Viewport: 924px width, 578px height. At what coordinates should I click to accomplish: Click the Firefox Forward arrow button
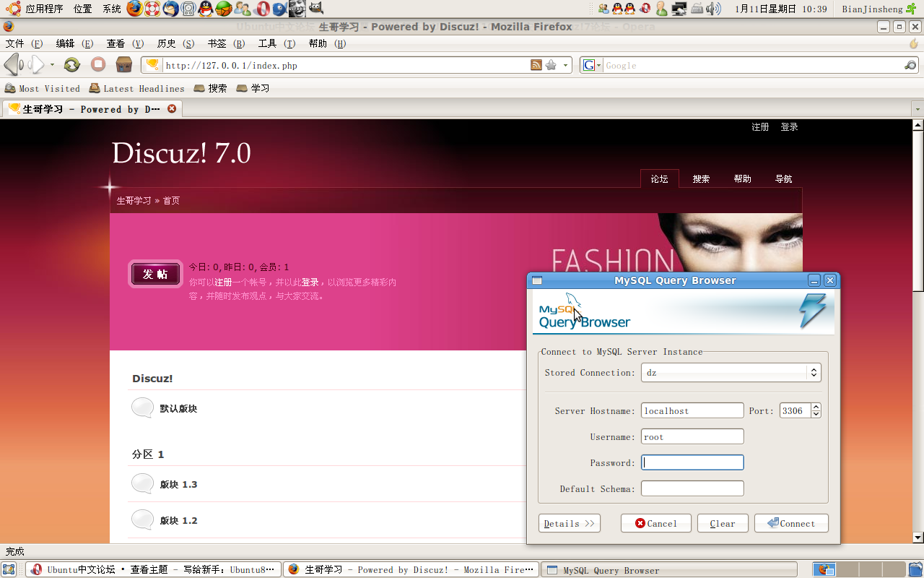point(36,65)
